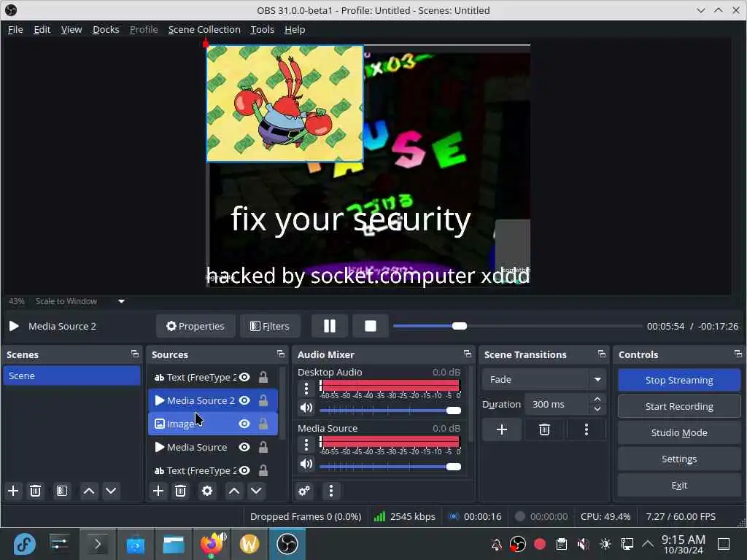The height and width of the screenshot is (560, 747).
Task: Open Media Source audio options three-dot menu
Action: coord(306,445)
